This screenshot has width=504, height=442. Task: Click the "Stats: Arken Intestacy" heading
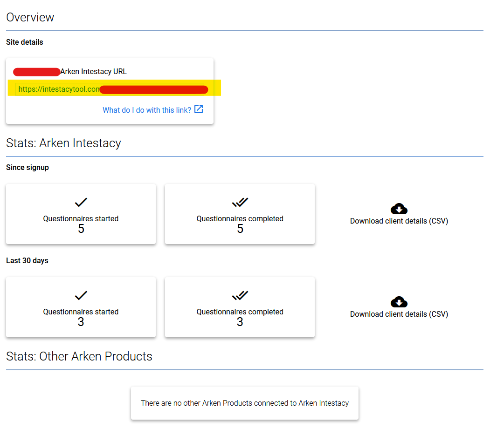(x=63, y=143)
